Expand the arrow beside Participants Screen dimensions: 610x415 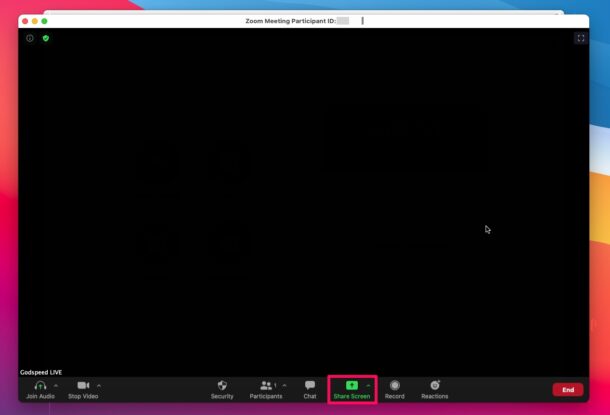coord(284,385)
